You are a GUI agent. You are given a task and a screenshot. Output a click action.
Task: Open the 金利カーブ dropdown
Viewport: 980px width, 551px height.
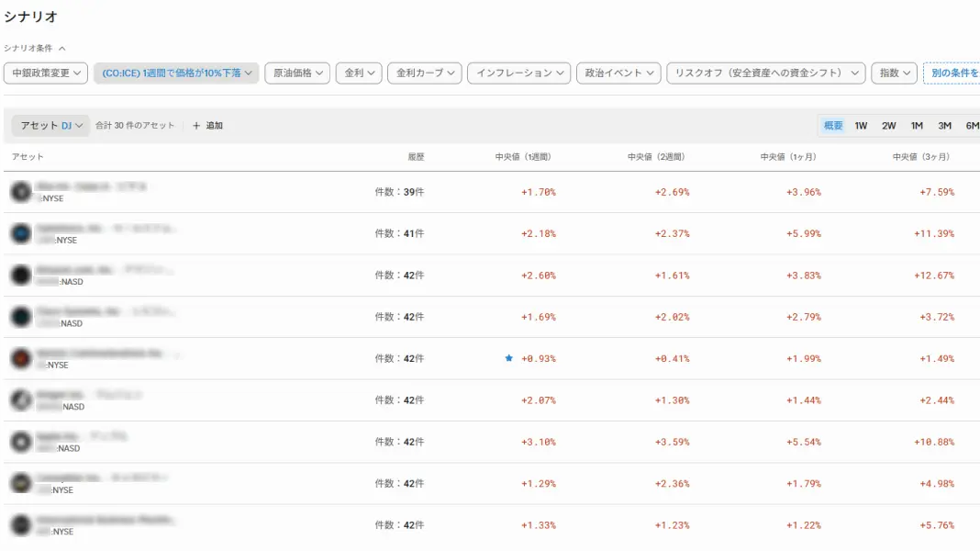424,73
